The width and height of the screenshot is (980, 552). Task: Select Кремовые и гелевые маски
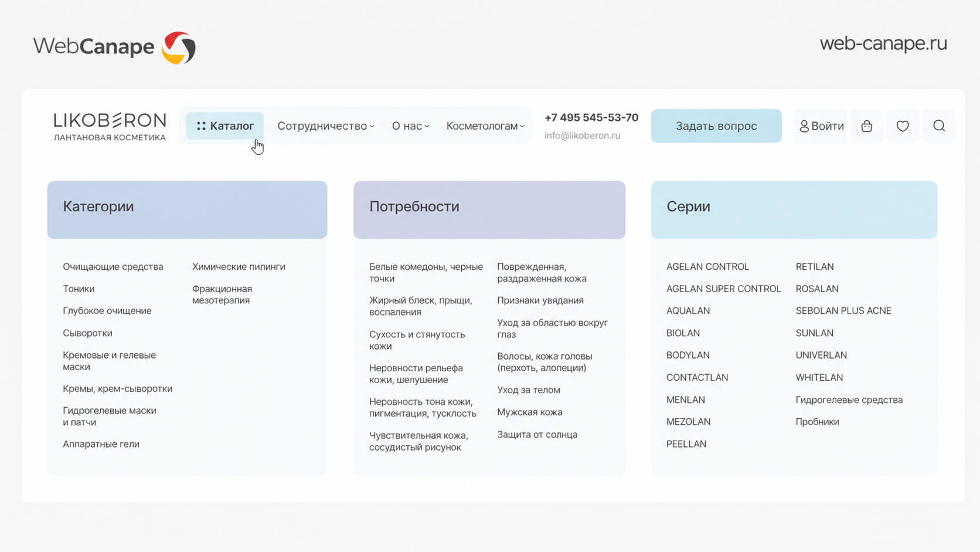click(x=110, y=361)
